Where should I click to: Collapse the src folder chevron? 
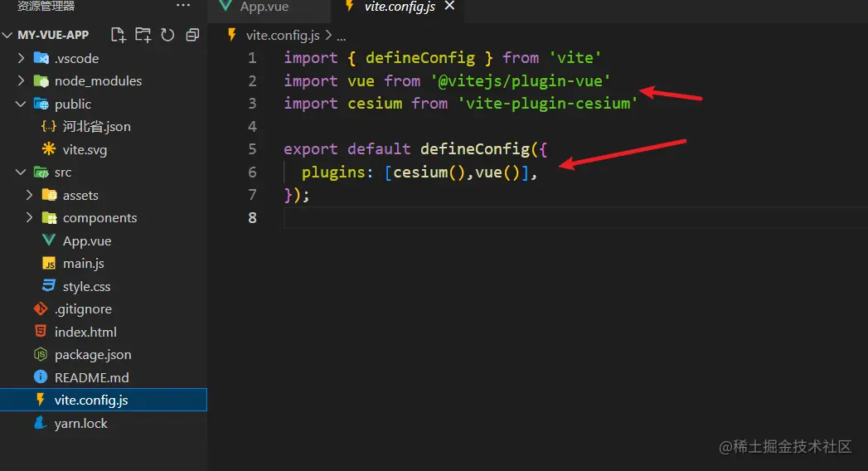tap(21, 172)
